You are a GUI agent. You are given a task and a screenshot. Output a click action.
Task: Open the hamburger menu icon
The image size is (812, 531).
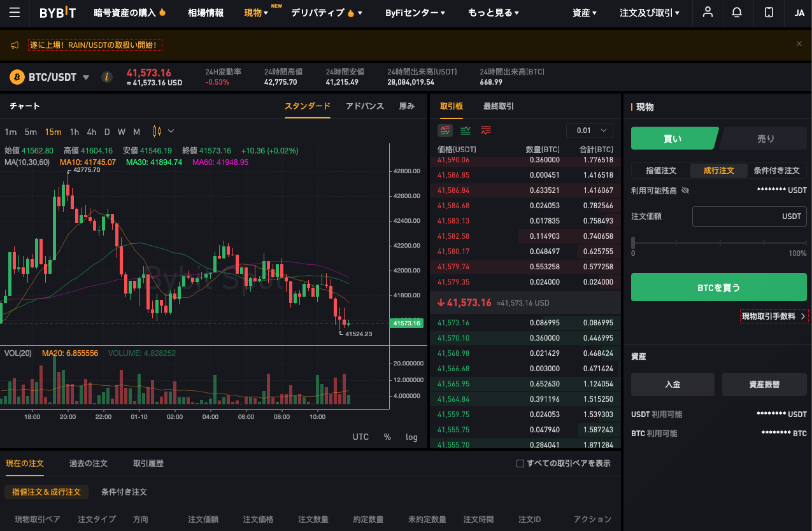(15, 13)
